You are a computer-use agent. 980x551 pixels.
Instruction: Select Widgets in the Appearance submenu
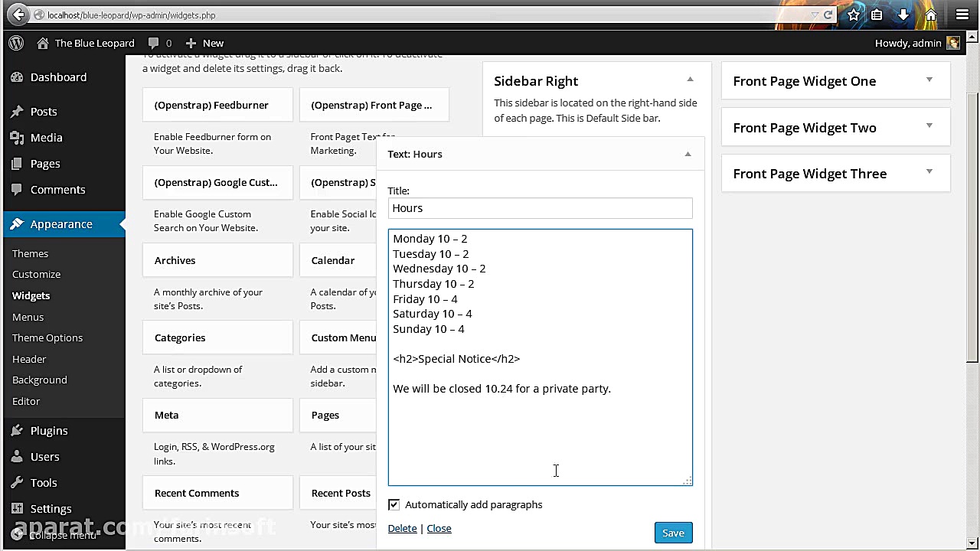[31, 295]
